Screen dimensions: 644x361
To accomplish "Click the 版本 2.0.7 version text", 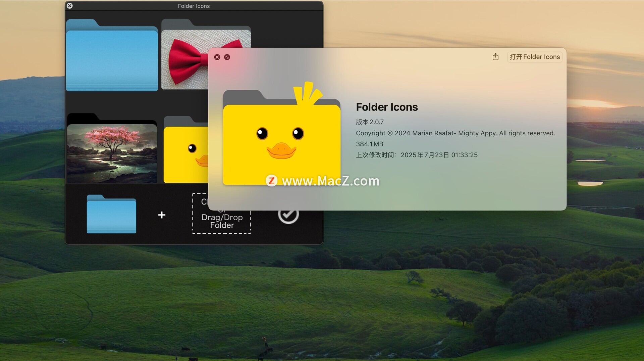I will 370,122.
